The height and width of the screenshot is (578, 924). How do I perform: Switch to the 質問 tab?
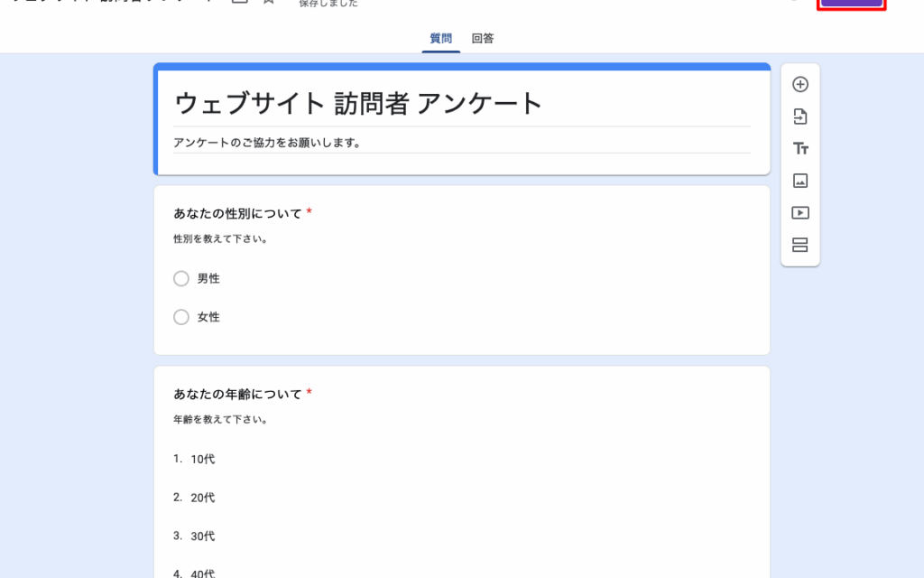(440, 39)
